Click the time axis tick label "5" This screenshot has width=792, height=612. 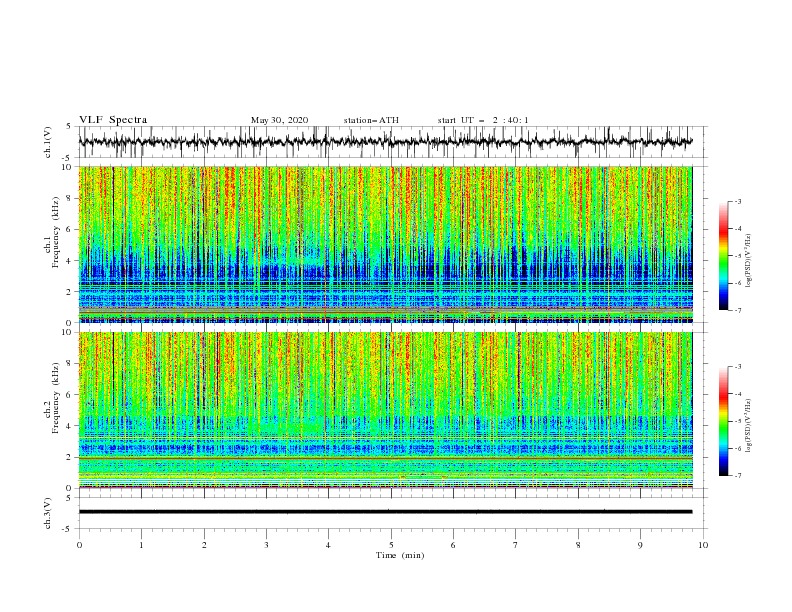click(391, 545)
